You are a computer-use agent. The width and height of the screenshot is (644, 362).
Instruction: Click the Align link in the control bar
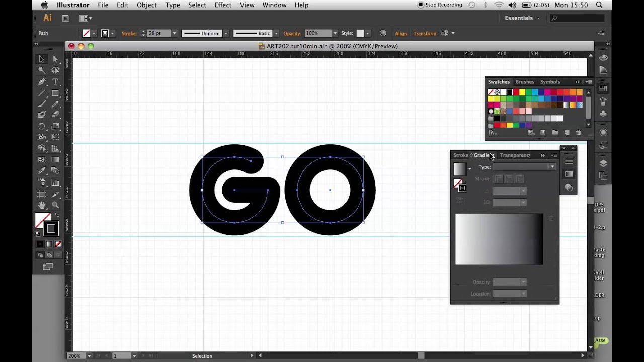point(401,34)
